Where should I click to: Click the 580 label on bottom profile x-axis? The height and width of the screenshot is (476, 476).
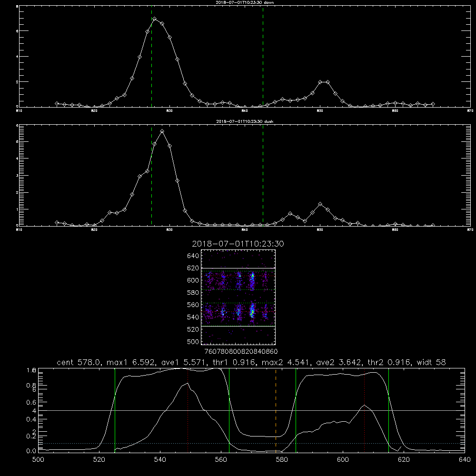[x=282, y=460]
